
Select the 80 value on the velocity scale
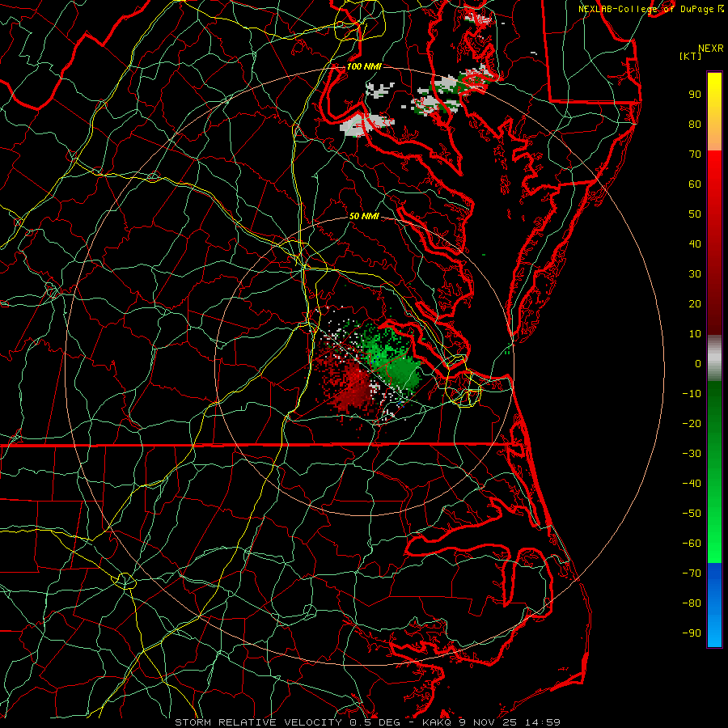click(695, 125)
